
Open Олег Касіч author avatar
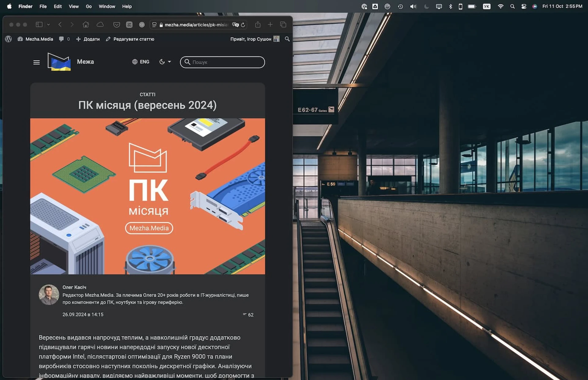pyautogui.click(x=49, y=295)
